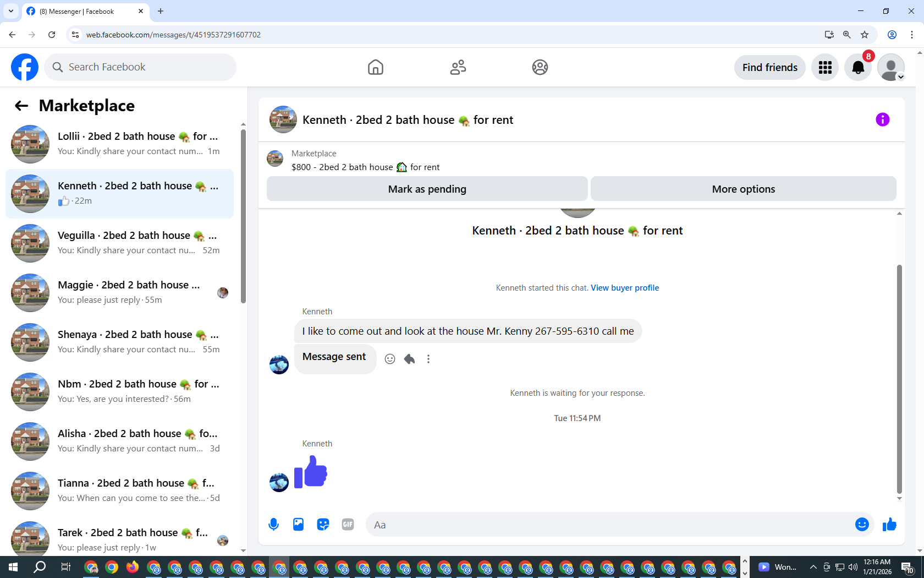924x578 pixels.
Task: Open the Shenaya chat conversation
Action: [119, 342]
